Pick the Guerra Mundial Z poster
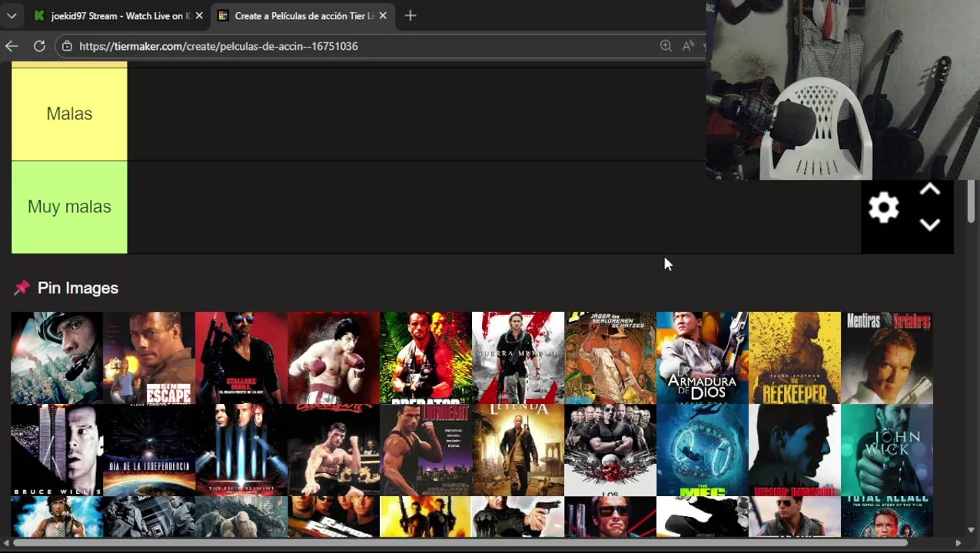980x553 pixels. coord(518,358)
